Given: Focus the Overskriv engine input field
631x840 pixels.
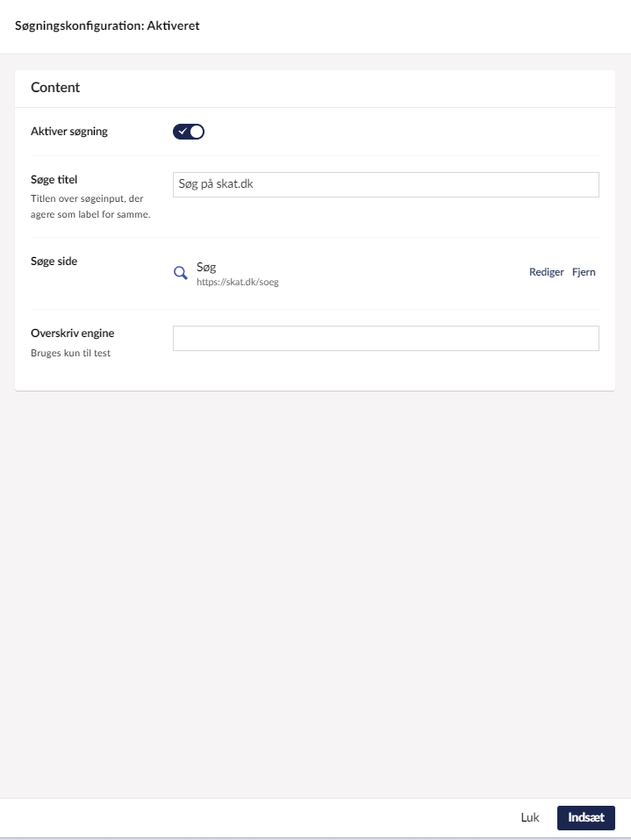Looking at the screenshot, I should pos(385,338).
